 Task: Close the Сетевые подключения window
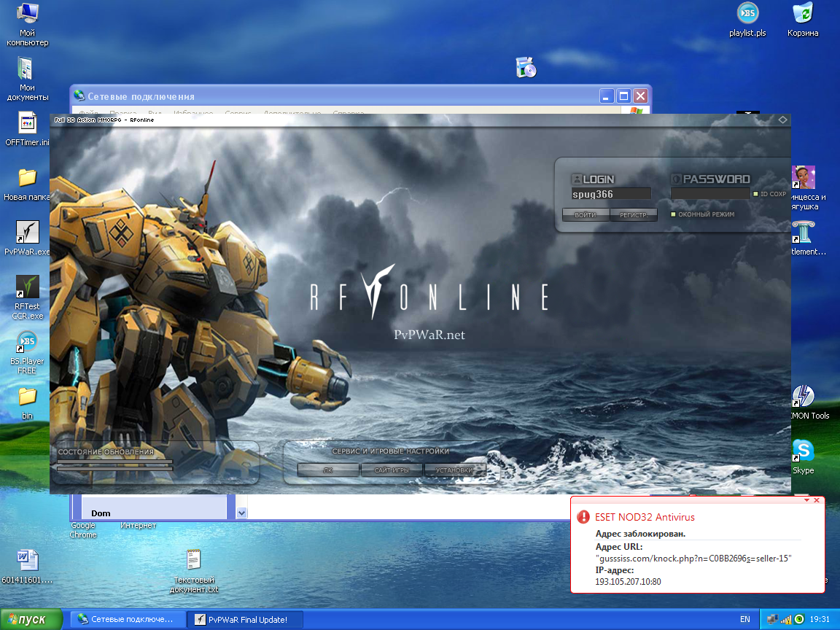(x=641, y=96)
